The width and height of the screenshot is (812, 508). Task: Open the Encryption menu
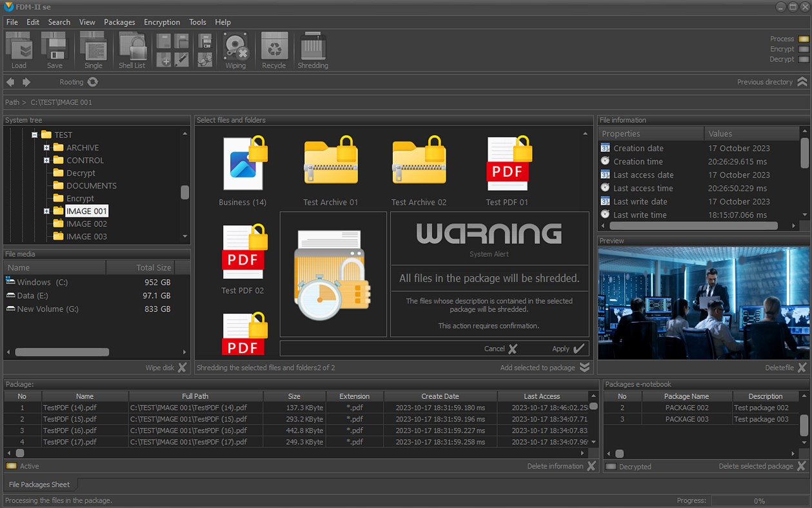click(162, 22)
